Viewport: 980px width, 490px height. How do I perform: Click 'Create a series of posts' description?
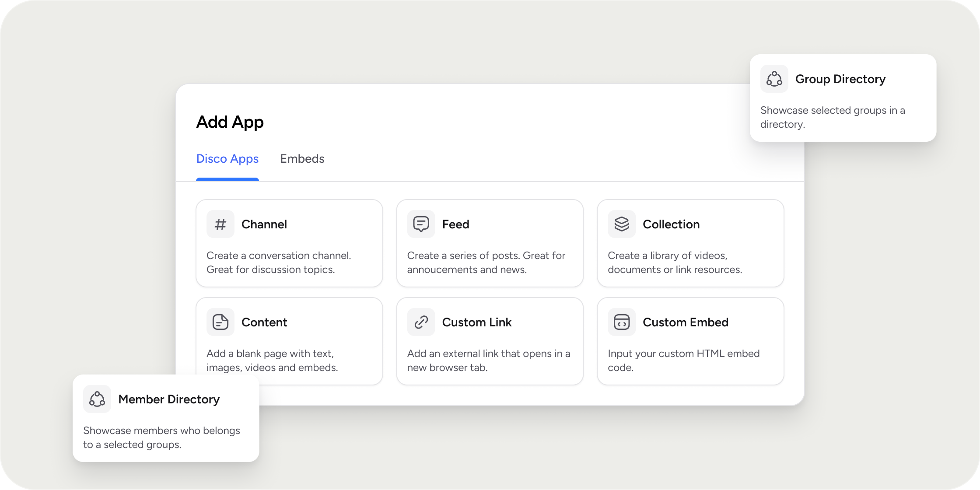(486, 262)
